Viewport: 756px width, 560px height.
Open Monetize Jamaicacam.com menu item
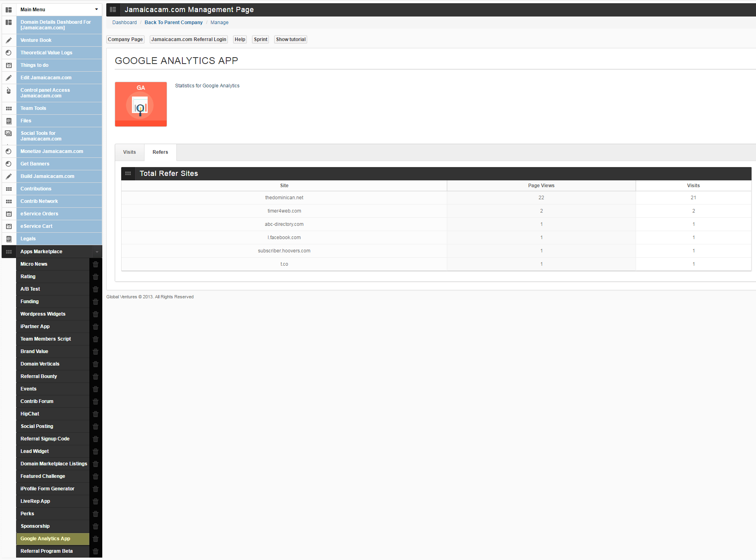59,151
